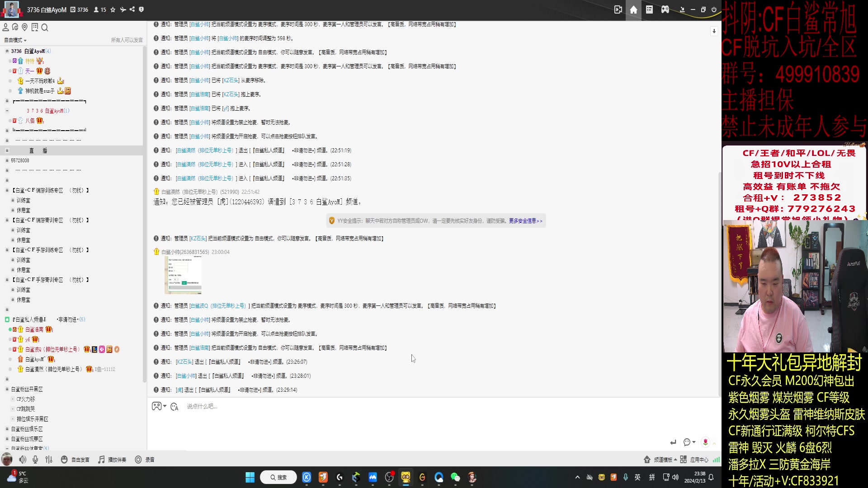Open the message options bubble dropdown
The height and width of the screenshot is (488, 868).
[x=689, y=442]
